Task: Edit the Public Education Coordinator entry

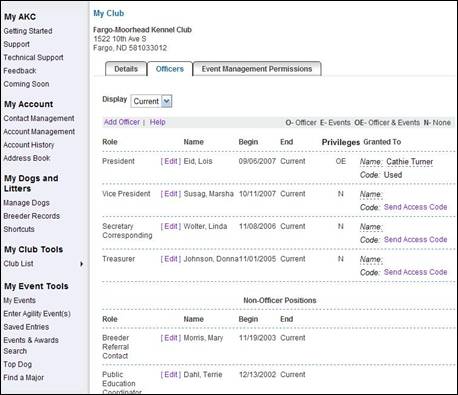Action: pos(171,375)
